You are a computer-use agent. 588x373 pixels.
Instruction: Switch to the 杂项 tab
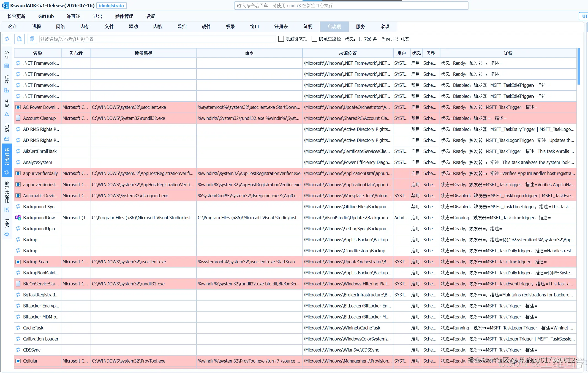click(385, 26)
